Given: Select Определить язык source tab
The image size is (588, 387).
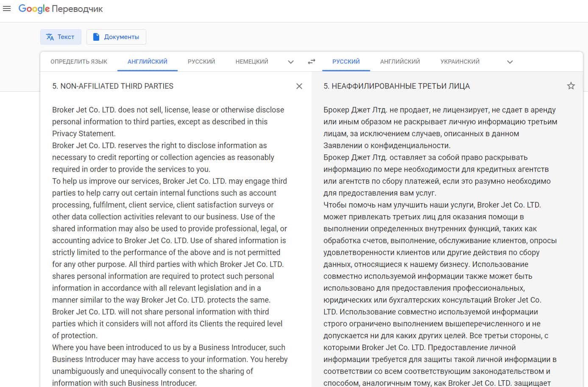Looking at the screenshot, I should [x=79, y=62].
